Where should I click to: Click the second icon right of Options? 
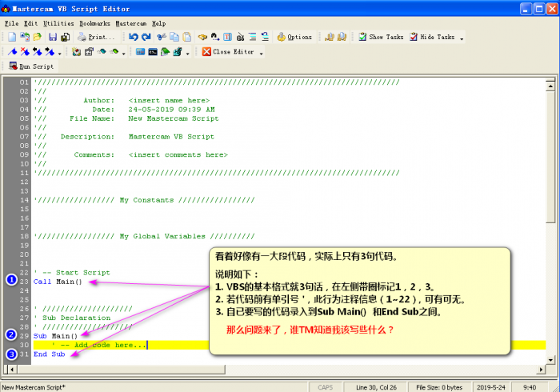342,37
